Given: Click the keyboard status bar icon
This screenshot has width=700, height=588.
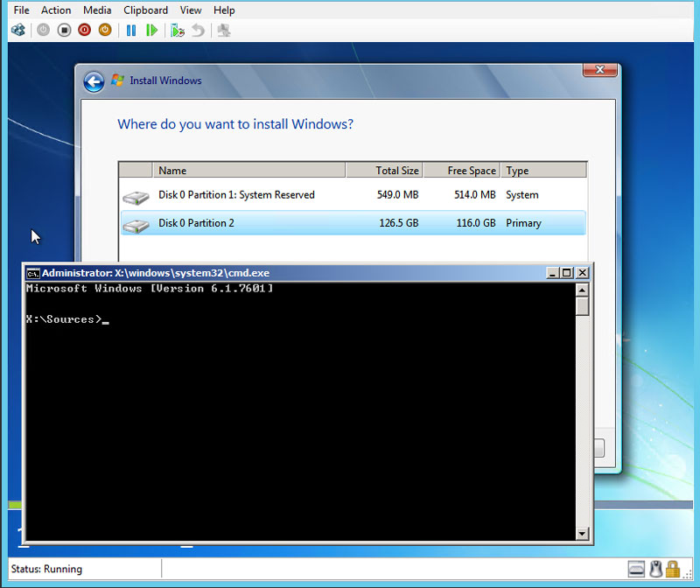Looking at the screenshot, I should (x=636, y=569).
